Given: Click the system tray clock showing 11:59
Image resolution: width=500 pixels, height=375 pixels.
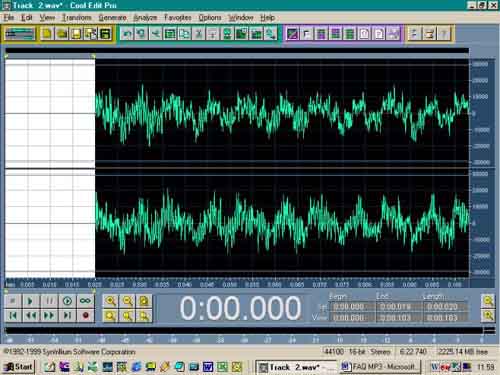Looking at the screenshot, I should coord(485,367).
